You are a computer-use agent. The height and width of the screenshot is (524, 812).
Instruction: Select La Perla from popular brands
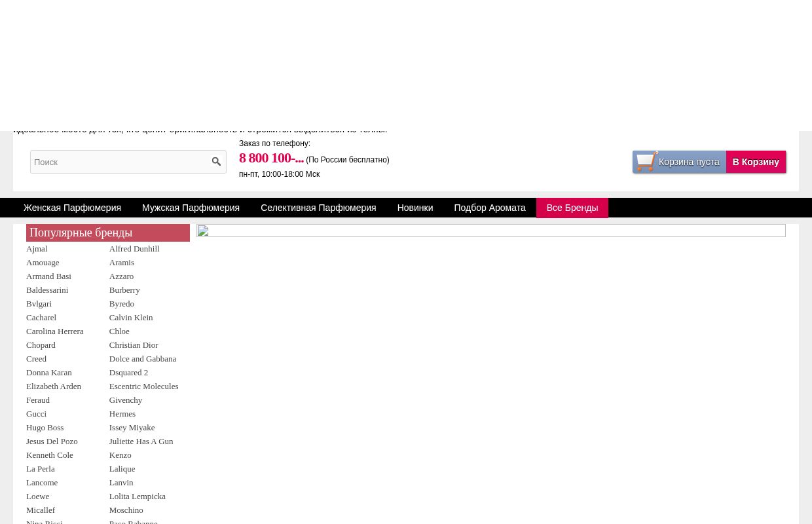pyautogui.click(x=41, y=469)
